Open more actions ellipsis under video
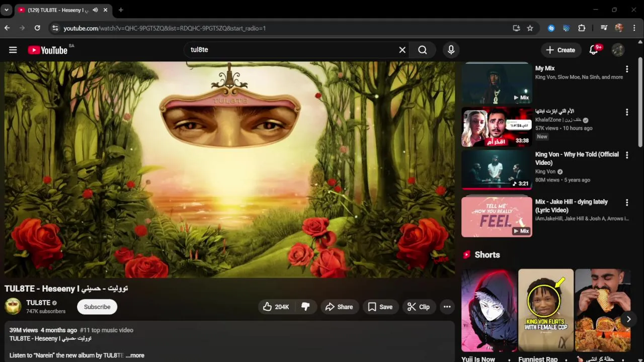Viewport: 644px width, 362px height. [447, 307]
